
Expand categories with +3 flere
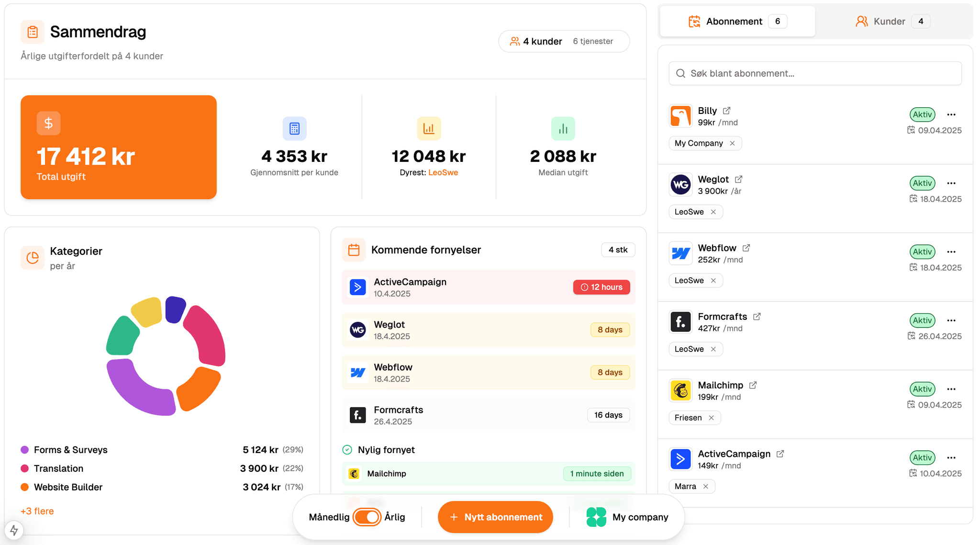tap(37, 511)
